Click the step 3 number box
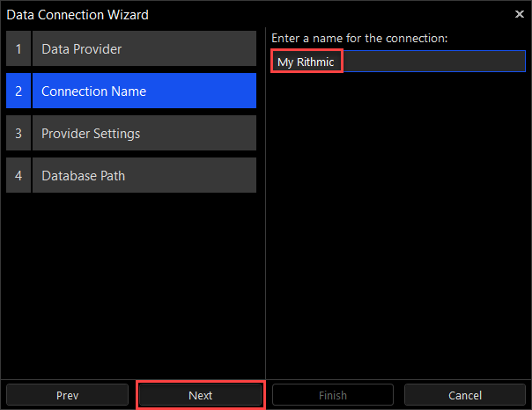The image size is (532, 410). (18, 134)
